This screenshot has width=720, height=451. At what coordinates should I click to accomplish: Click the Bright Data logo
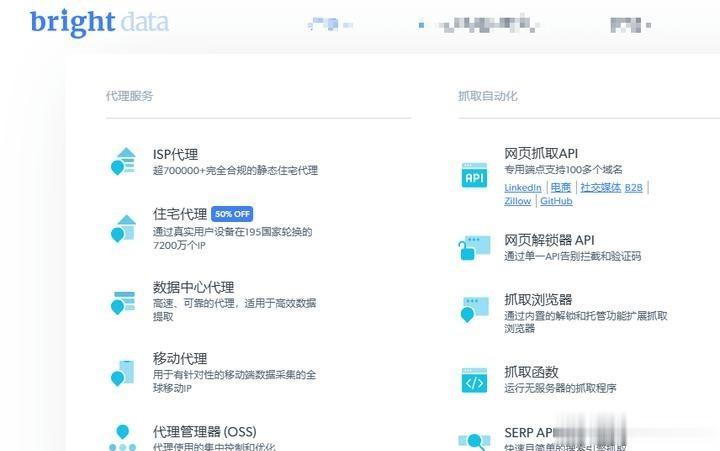coord(99,23)
